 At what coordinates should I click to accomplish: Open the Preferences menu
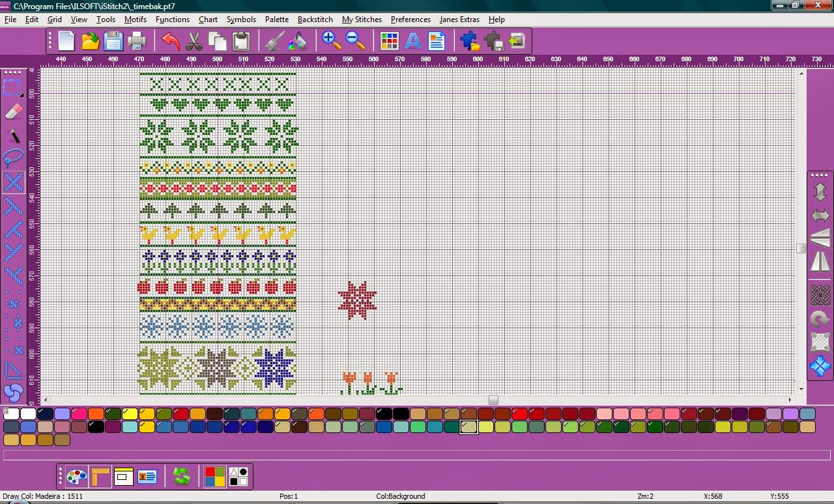410,20
